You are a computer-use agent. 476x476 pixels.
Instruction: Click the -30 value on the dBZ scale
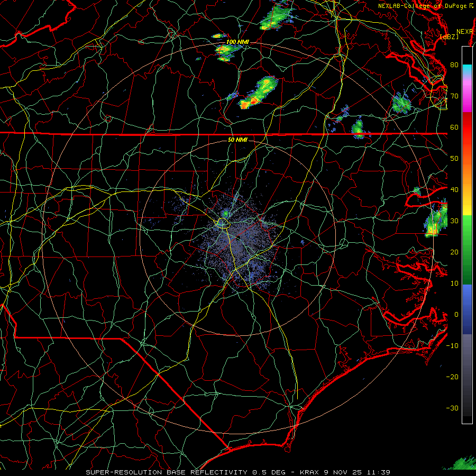452,408
